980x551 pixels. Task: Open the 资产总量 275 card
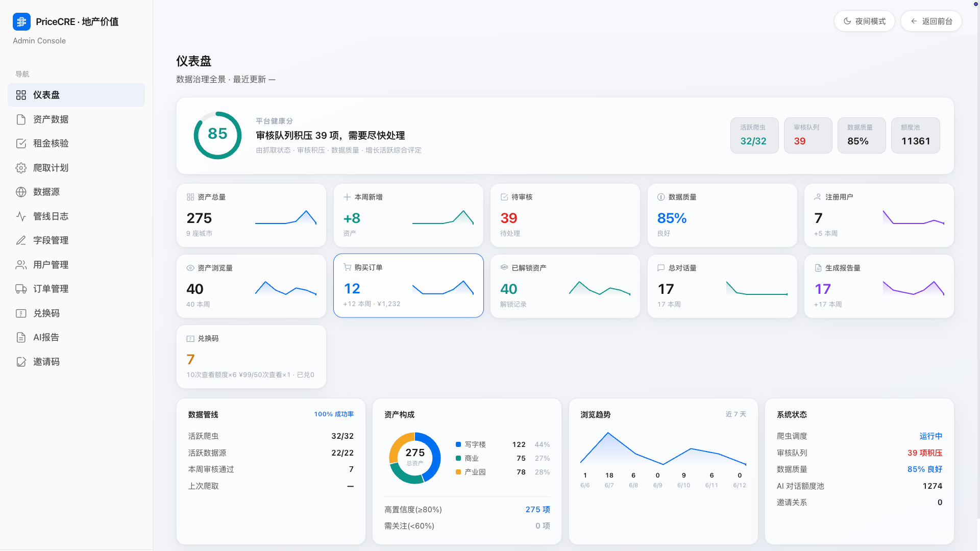(x=251, y=215)
